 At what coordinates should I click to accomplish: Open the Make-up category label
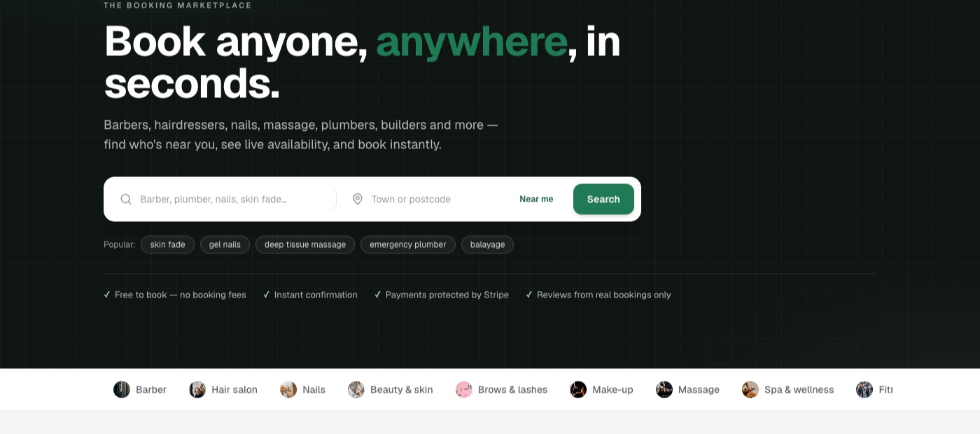[612, 390]
